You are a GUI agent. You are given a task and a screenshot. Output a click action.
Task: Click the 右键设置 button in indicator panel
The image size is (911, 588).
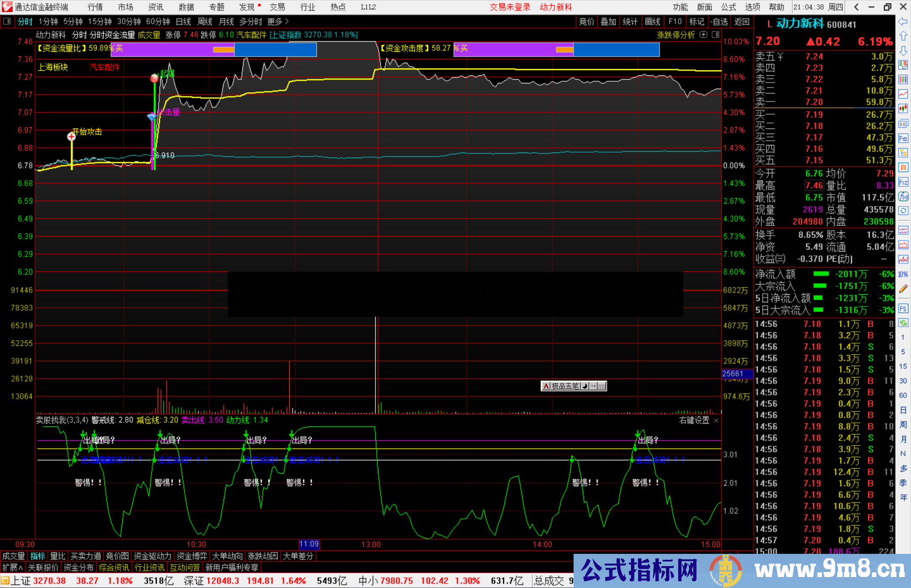pos(694,420)
